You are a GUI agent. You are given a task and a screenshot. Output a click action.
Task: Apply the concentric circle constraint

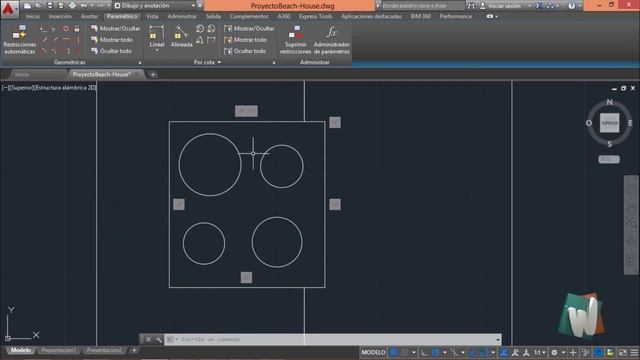coord(65,29)
